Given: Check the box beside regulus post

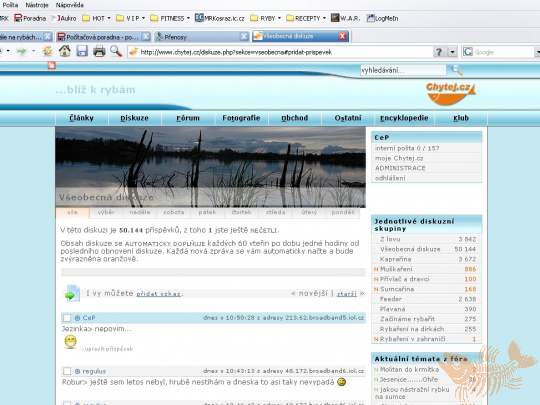Looking at the screenshot, I should tap(67, 371).
